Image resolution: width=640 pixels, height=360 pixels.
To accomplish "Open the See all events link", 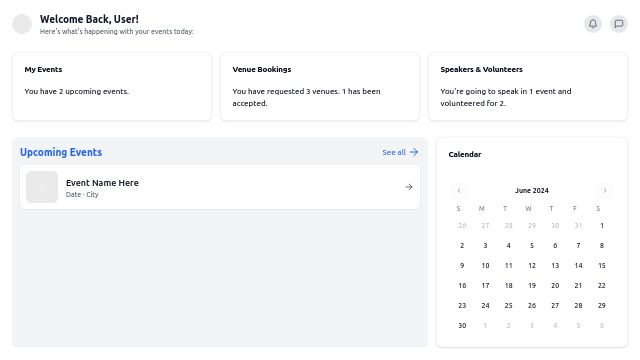I will point(400,152).
